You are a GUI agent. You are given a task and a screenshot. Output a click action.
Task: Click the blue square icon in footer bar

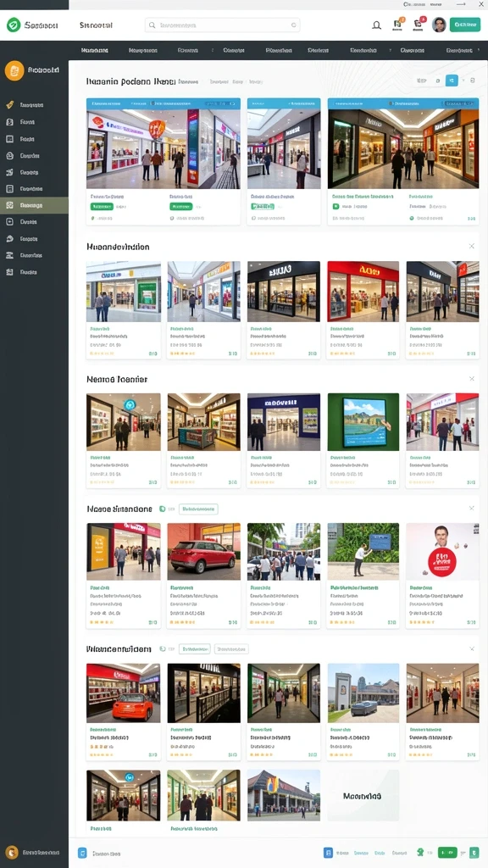tap(82, 853)
